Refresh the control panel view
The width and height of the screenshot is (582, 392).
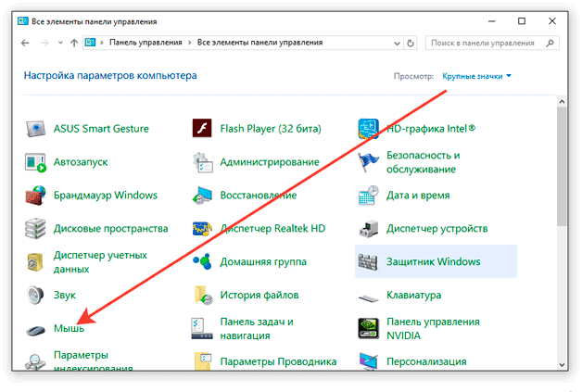point(411,43)
